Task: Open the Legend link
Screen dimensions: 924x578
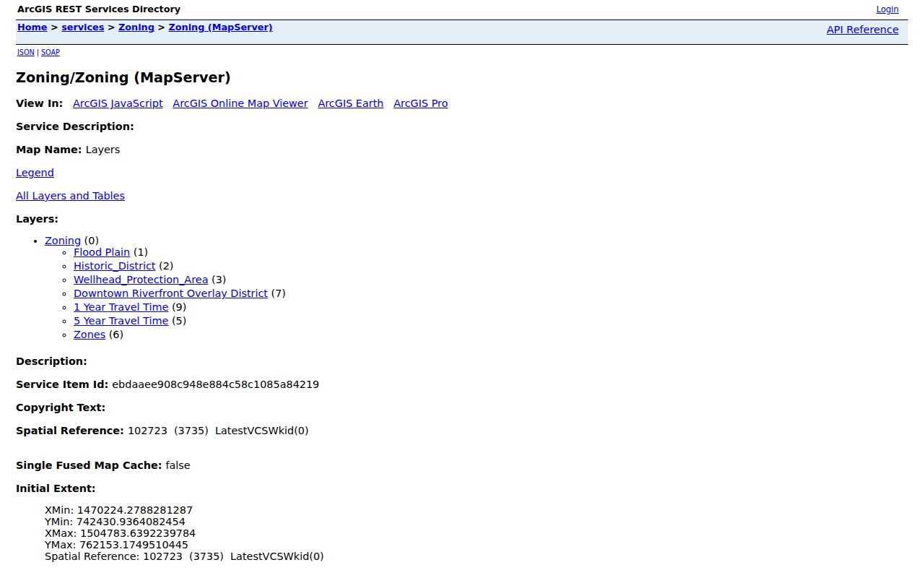Action: (x=35, y=173)
